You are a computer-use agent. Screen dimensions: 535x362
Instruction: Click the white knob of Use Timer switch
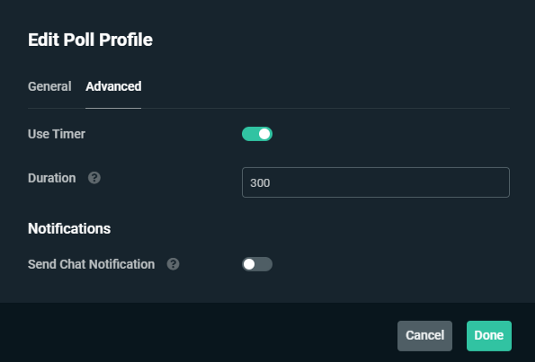pos(264,134)
